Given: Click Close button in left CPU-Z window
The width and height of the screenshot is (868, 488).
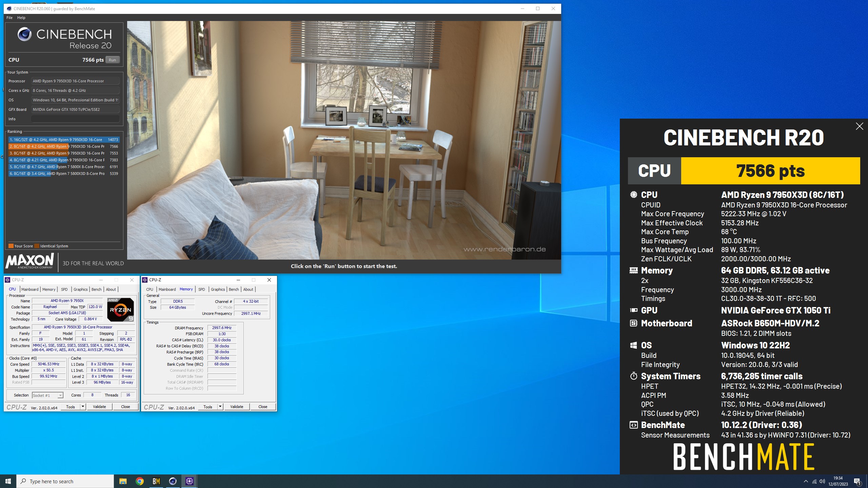Looking at the screenshot, I should tap(125, 407).
